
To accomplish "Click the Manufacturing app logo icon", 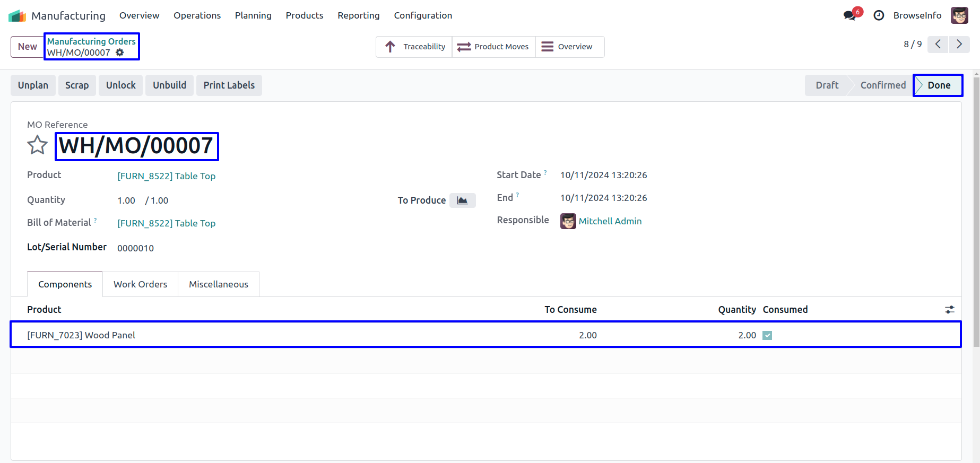I will (x=17, y=16).
